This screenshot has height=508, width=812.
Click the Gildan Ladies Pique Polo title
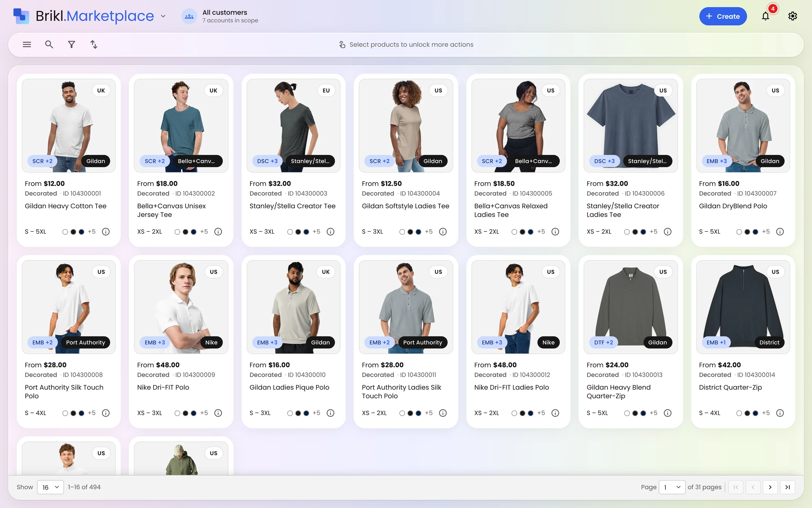(289, 387)
